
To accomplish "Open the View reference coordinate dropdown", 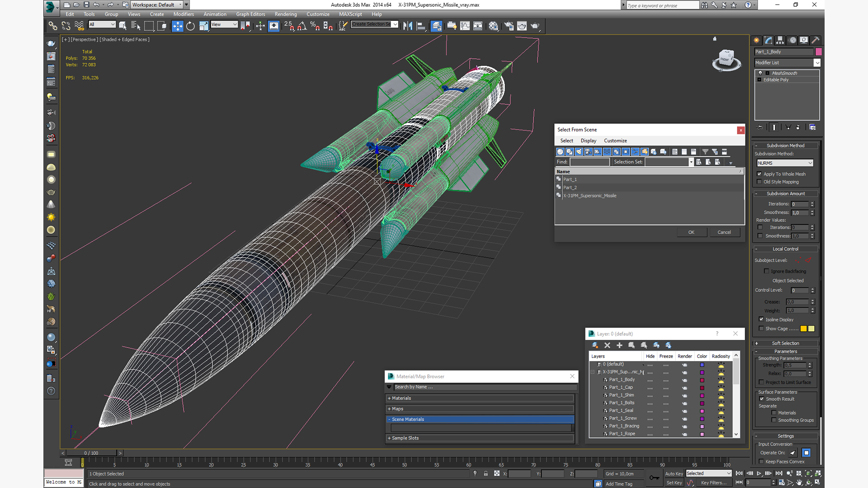I will [224, 24].
